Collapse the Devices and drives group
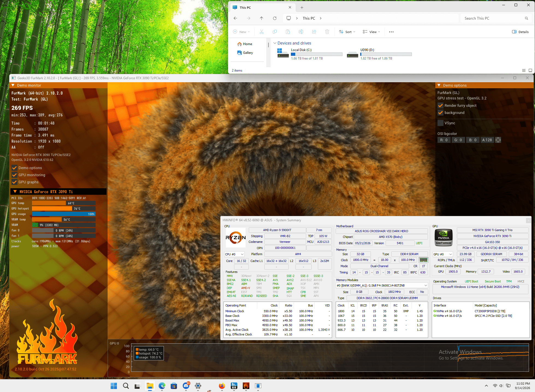Screen dimensions: 535x392 [275, 43]
